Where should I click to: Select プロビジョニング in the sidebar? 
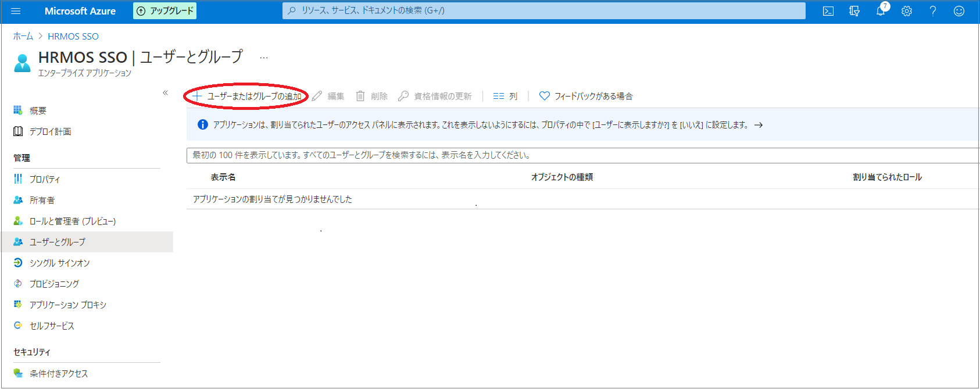coord(54,284)
